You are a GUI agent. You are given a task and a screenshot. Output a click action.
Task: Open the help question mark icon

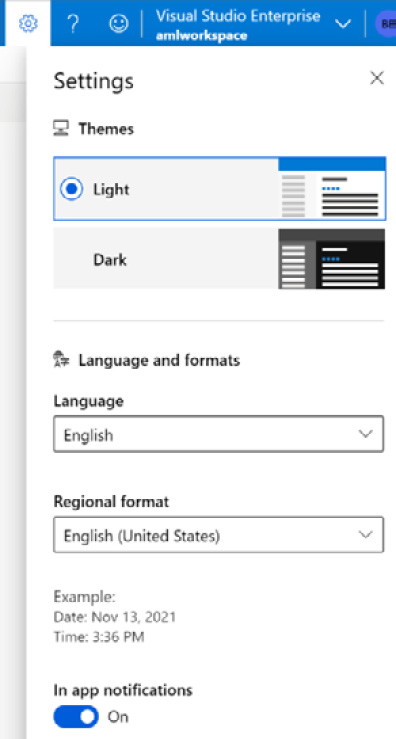pos(73,23)
